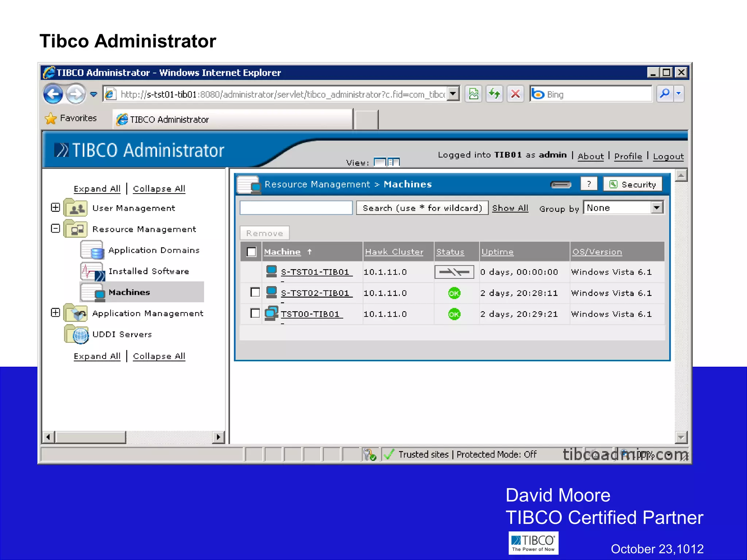Sort by OS/Version column header

[x=597, y=252]
